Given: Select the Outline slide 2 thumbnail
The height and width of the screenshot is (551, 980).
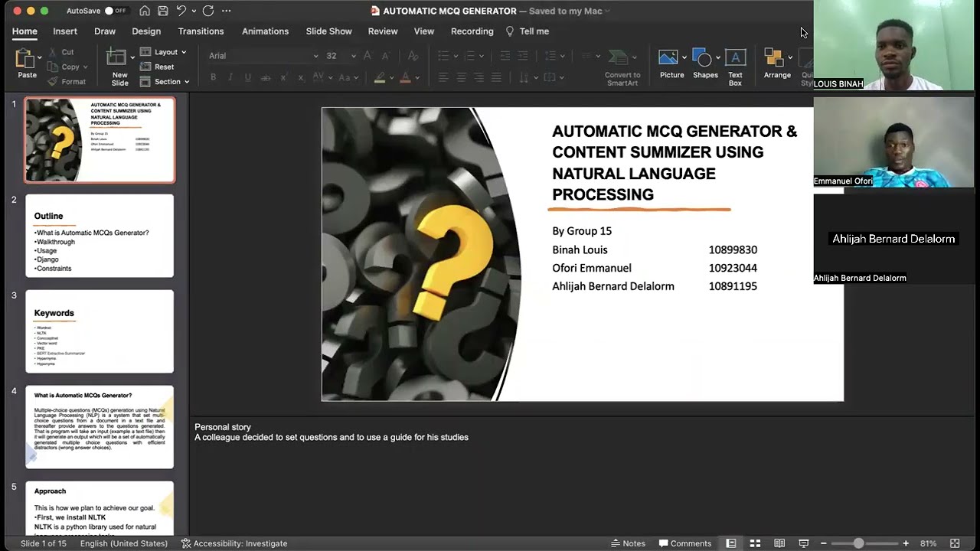Looking at the screenshot, I should pos(100,236).
